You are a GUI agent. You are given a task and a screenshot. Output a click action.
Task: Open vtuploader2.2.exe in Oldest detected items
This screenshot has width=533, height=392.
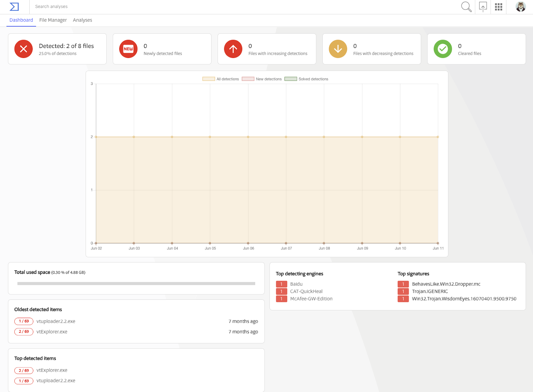(56, 321)
